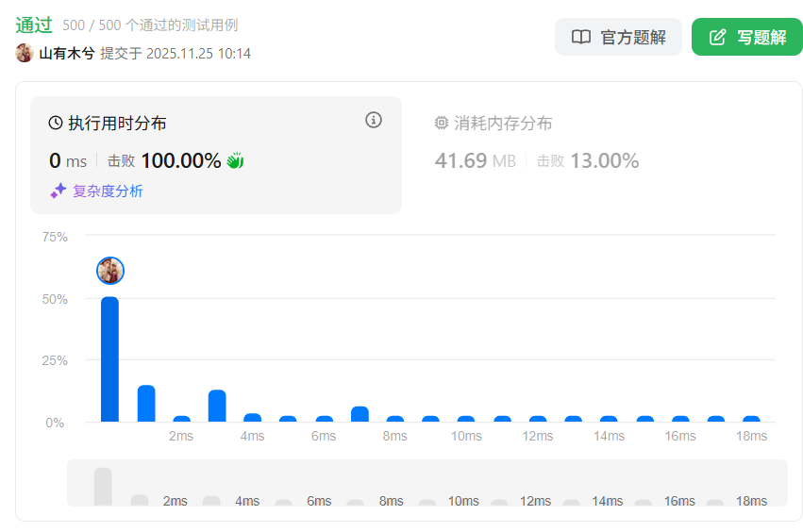Click the info icon in runtime card

pyautogui.click(x=374, y=120)
